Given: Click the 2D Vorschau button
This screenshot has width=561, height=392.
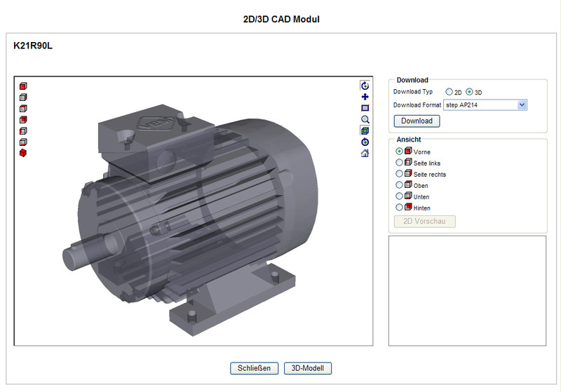Looking at the screenshot, I should 425,222.
